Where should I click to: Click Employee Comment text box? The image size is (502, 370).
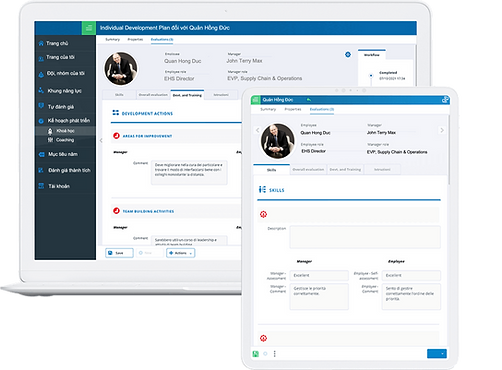pyautogui.click(x=411, y=297)
